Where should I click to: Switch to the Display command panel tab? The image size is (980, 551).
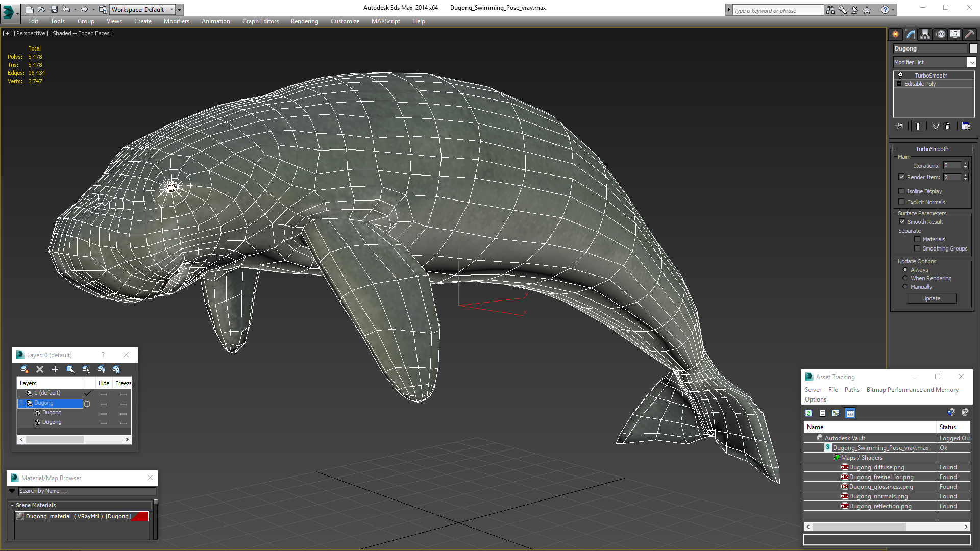pos(955,34)
